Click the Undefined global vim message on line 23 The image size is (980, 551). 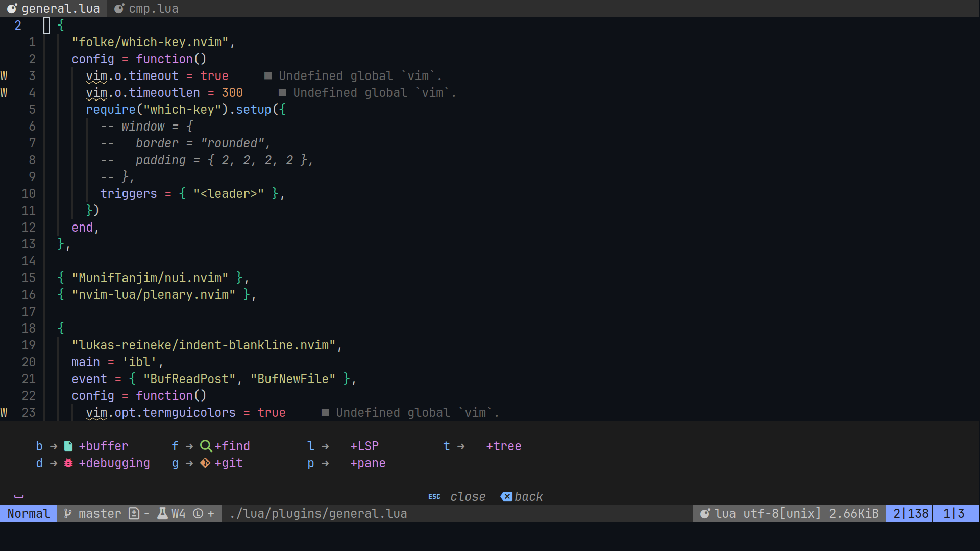click(x=418, y=413)
